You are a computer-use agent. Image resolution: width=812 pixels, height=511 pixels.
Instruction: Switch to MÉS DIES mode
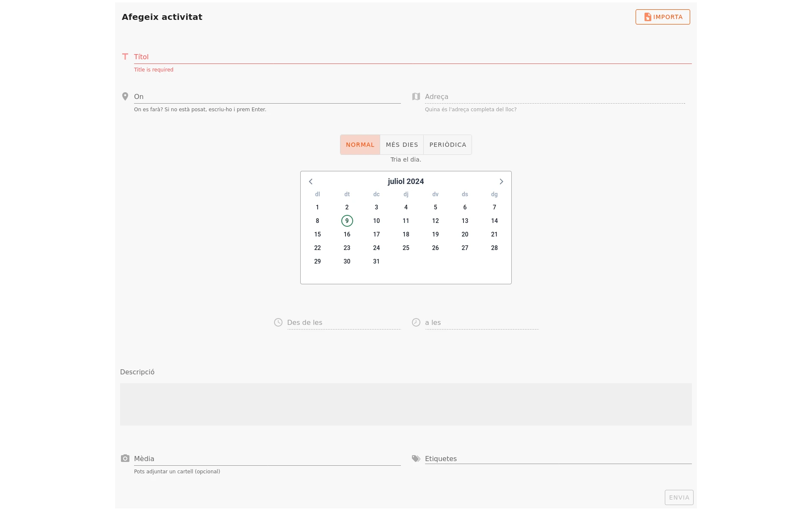(402, 145)
